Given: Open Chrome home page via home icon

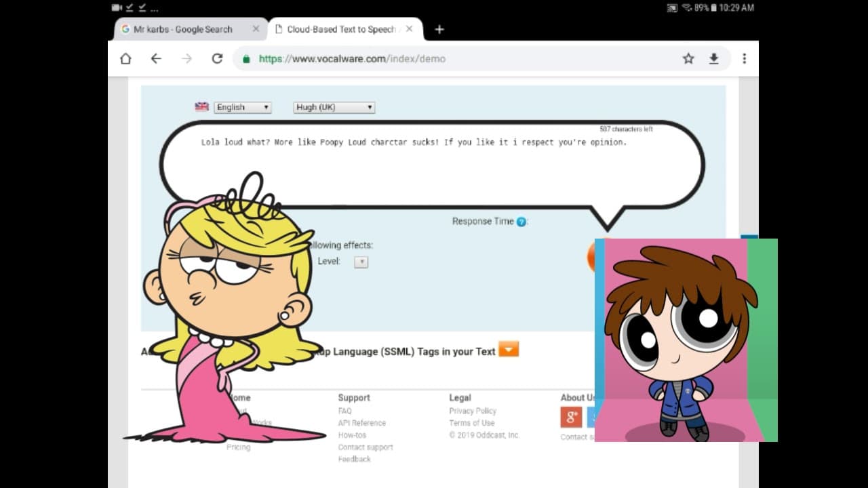Looking at the screenshot, I should (125, 59).
